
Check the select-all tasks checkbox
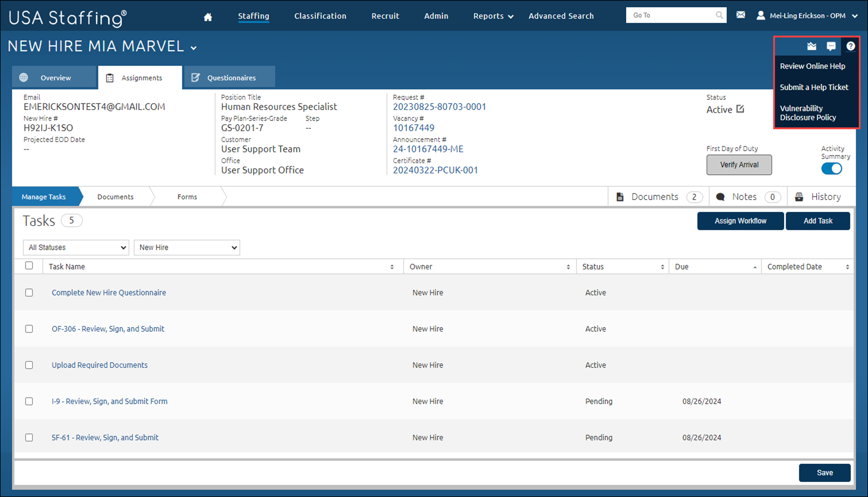click(x=29, y=265)
